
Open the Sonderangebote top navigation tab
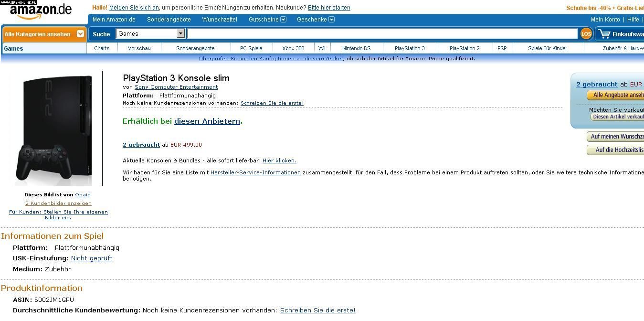pos(169,20)
